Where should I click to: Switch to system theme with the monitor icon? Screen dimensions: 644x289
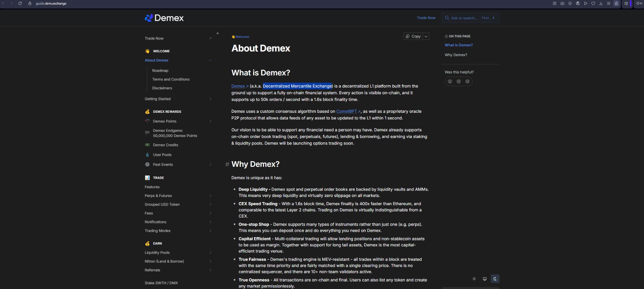pos(485,279)
